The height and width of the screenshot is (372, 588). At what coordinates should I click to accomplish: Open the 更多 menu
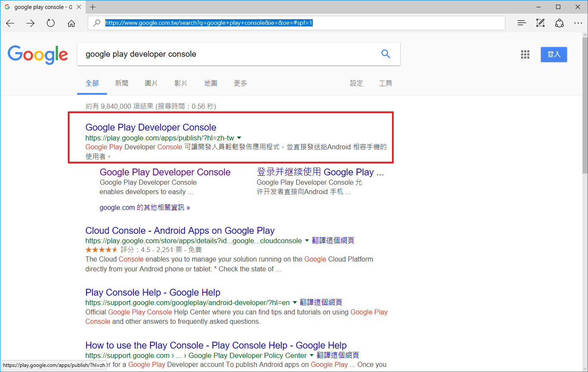pyautogui.click(x=240, y=83)
